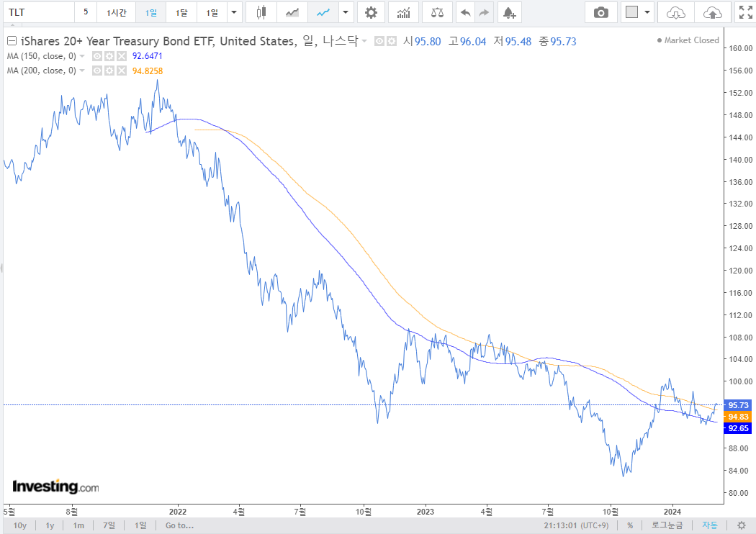This screenshot has height=534, width=756.
Task: Open settings gear of the MA 150 indicator
Action: pos(109,56)
